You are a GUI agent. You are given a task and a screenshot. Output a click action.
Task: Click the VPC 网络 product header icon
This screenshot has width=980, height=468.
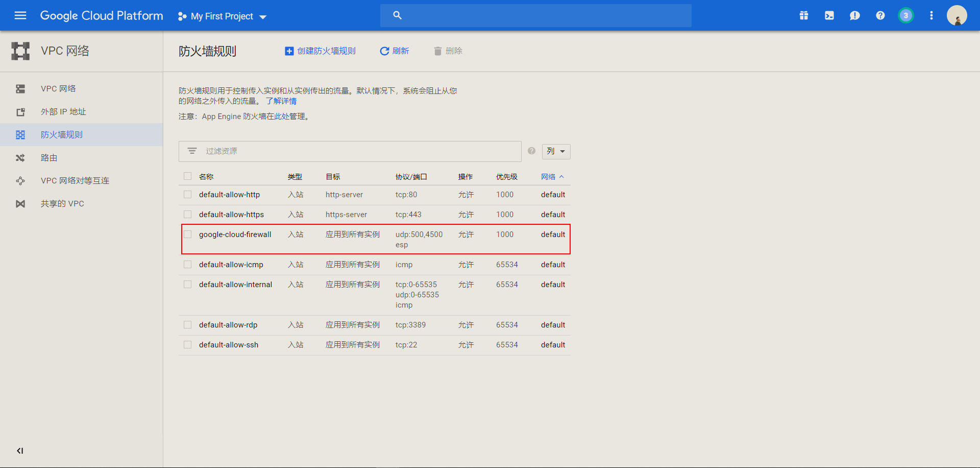click(20, 51)
